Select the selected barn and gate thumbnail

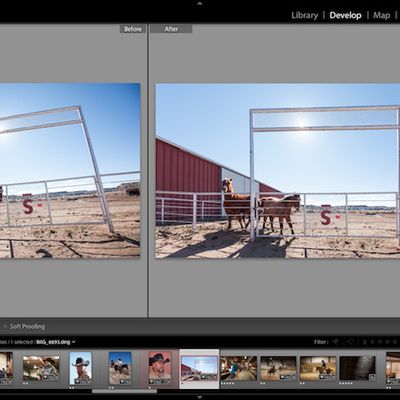click(199, 368)
